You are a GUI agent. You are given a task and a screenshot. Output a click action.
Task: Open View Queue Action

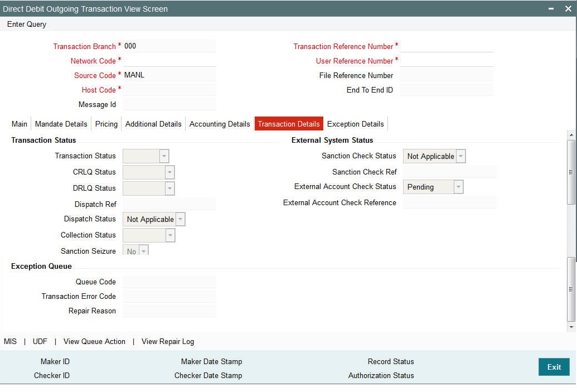coord(94,341)
